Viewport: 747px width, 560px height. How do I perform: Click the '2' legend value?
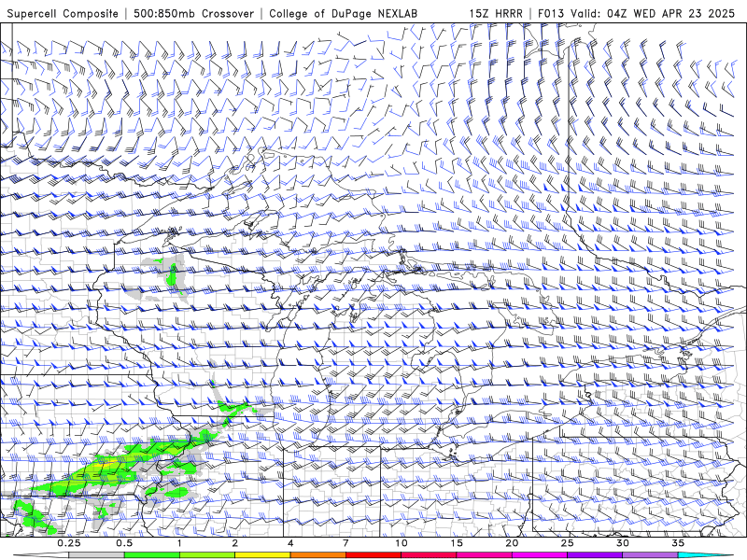tap(235, 543)
